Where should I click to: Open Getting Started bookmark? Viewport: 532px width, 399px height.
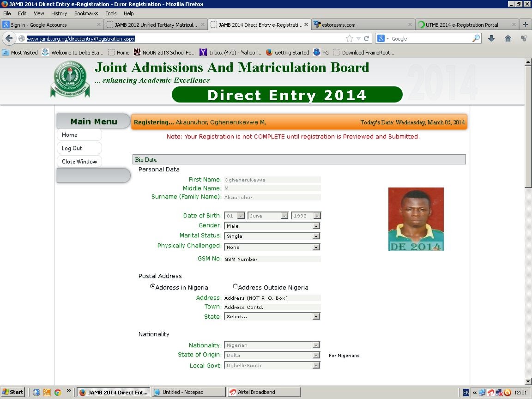click(287, 52)
